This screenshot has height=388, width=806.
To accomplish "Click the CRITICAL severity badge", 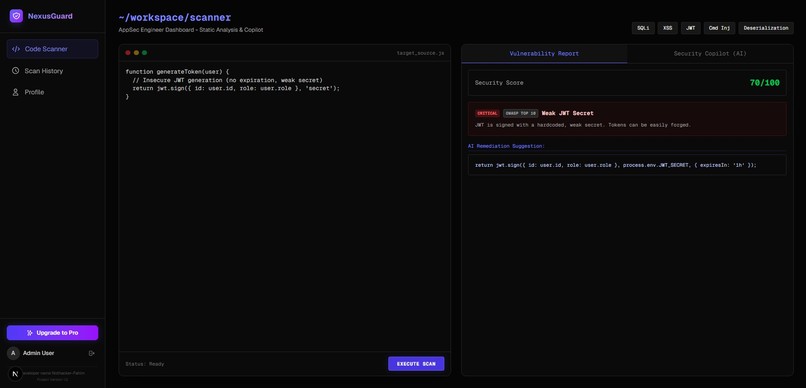I will (487, 113).
